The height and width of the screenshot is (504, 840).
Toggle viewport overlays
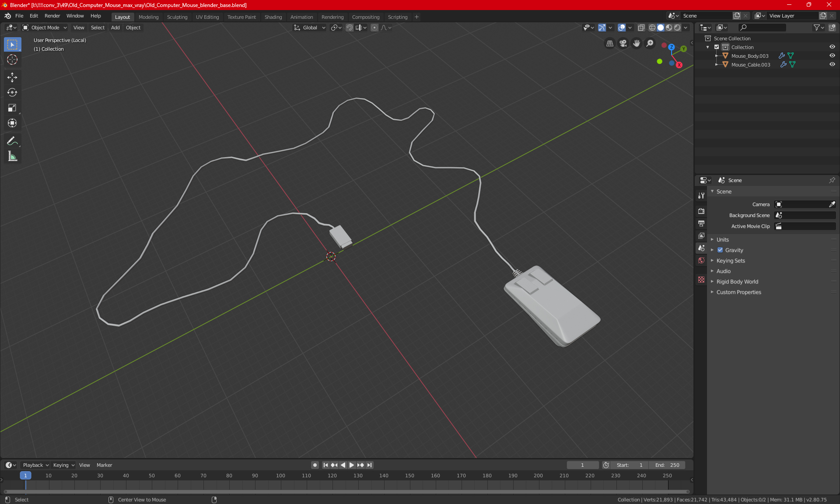(621, 28)
